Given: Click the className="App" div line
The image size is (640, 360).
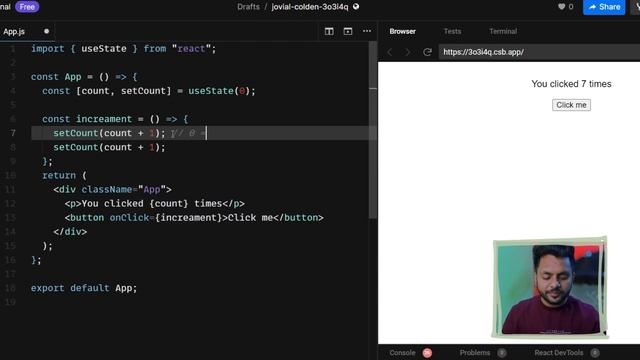Looking at the screenshot, I should pos(112,190).
